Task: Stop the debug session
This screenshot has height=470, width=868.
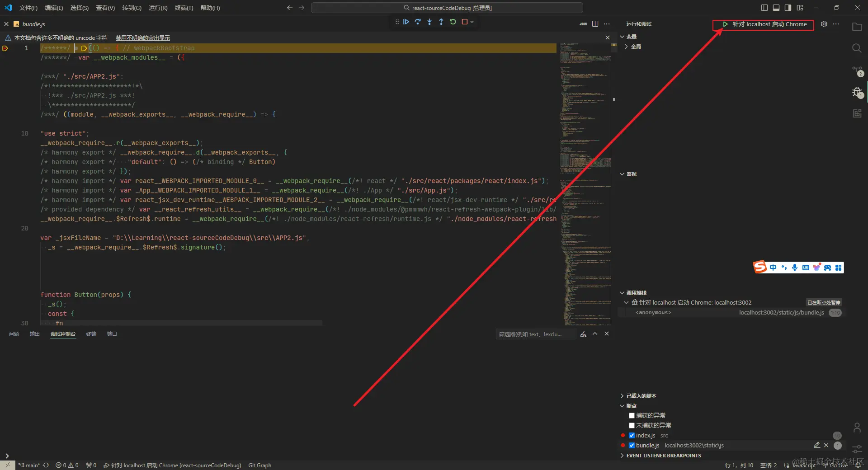Action: 464,22
